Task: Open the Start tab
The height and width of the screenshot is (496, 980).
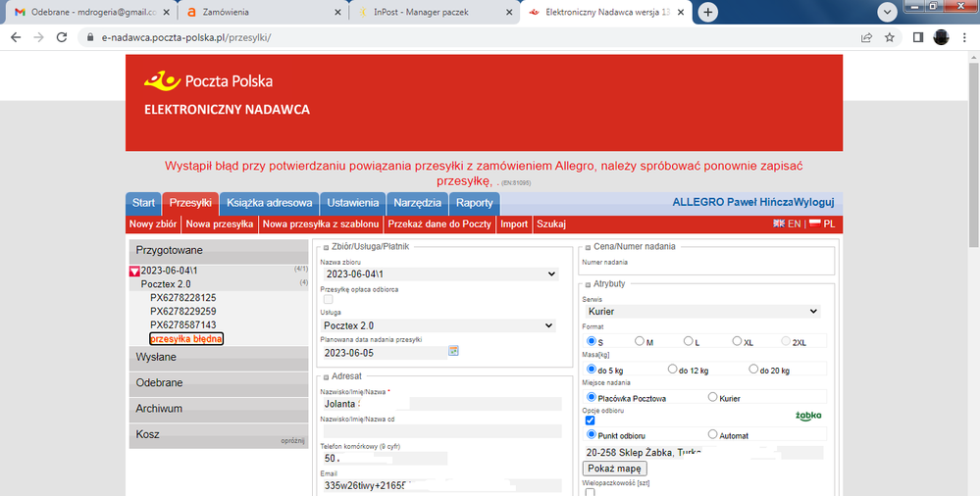Action: click(x=143, y=203)
